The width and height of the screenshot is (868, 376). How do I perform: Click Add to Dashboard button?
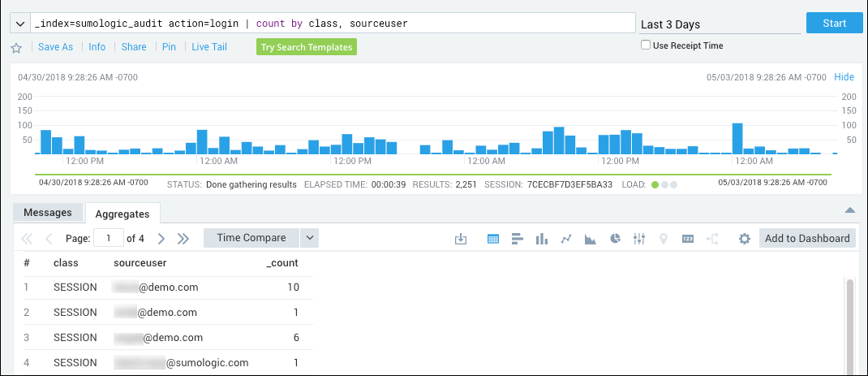tap(806, 238)
